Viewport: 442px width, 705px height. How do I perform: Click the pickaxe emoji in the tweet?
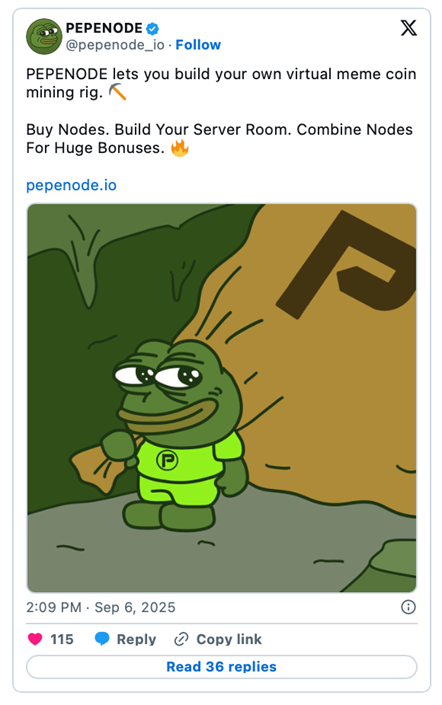pos(117,92)
